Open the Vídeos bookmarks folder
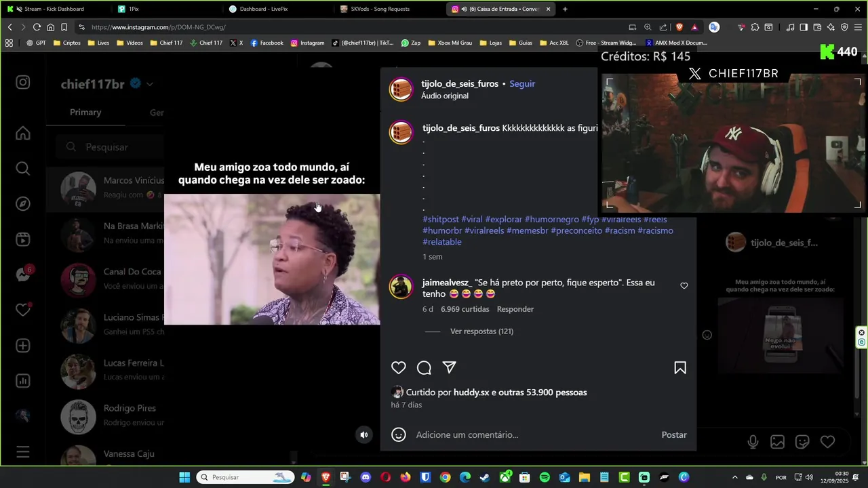The image size is (868, 488). (x=130, y=43)
